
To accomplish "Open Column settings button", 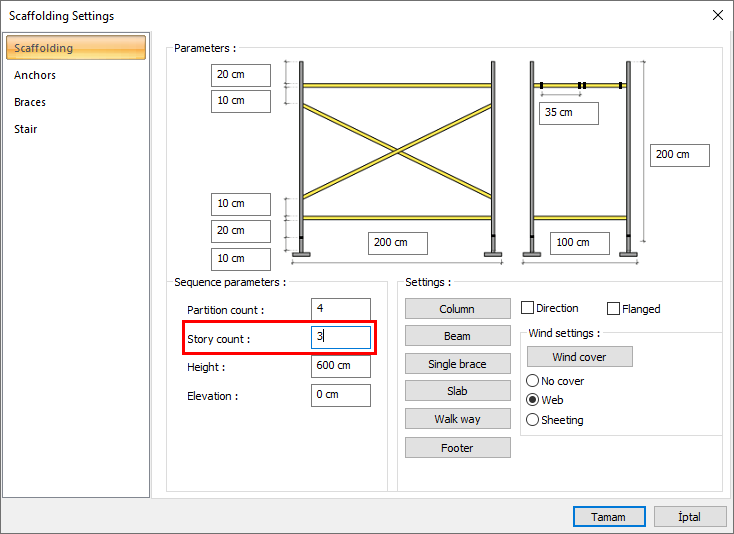I will (457, 309).
